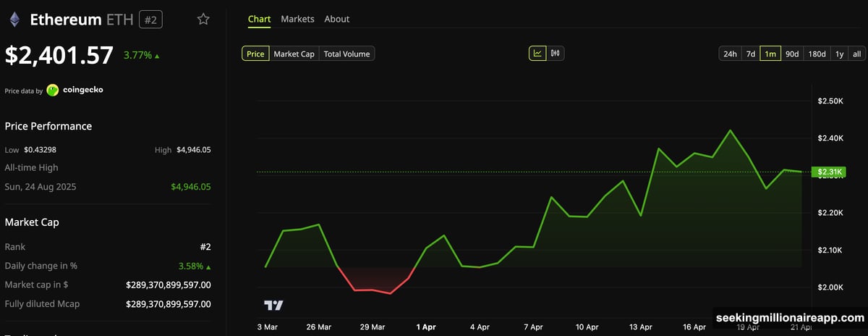Click the Fully diluted Mcap value
This screenshot has height=336, width=868.
pos(169,304)
